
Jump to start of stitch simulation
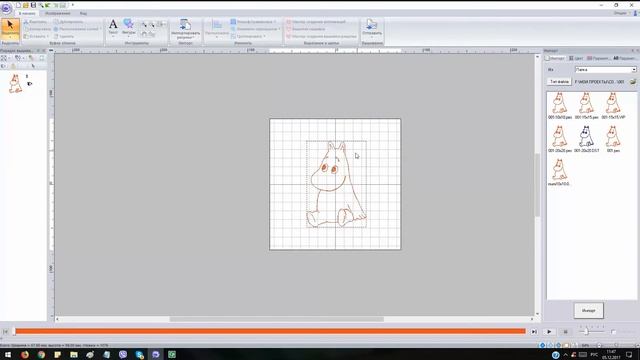[5, 332]
